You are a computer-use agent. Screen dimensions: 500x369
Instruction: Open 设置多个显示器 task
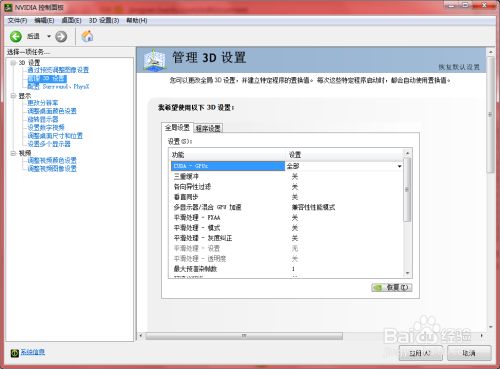click(49, 144)
